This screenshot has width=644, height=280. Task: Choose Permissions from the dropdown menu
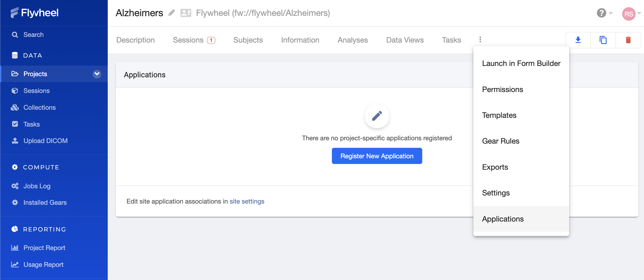point(521,89)
